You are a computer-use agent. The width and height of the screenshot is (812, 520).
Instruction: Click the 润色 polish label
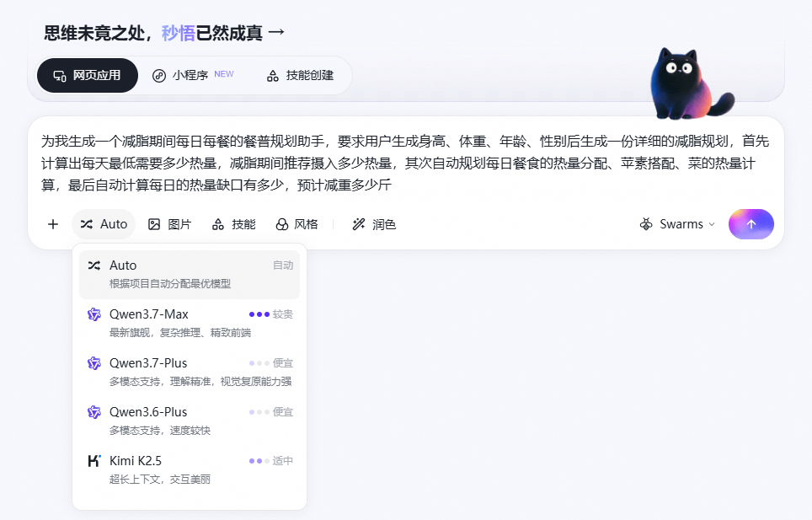[x=384, y=224]
